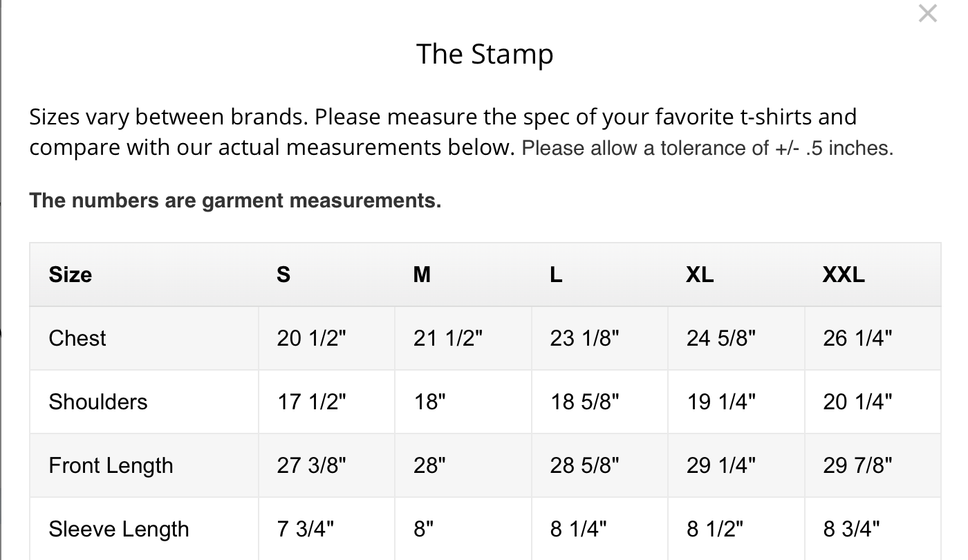Click the tolerance of +/- .5 inches text
Screen dimensions: 968x560
click(x=707, y=148)
